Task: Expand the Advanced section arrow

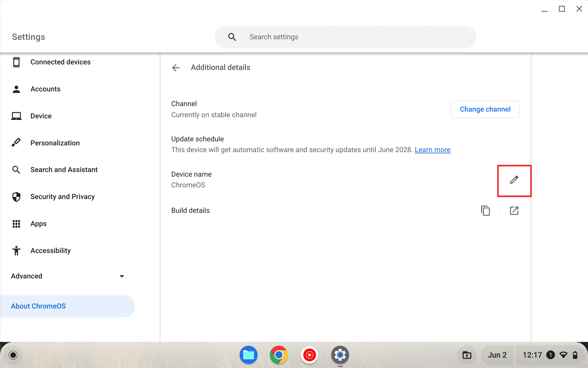Action: point(122,276)
